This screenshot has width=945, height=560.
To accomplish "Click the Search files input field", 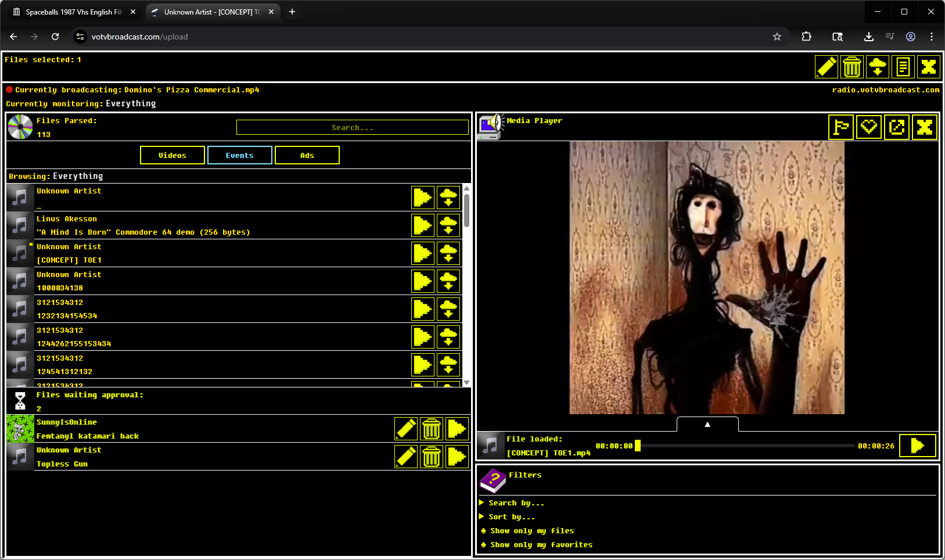I will click(353, 127).
